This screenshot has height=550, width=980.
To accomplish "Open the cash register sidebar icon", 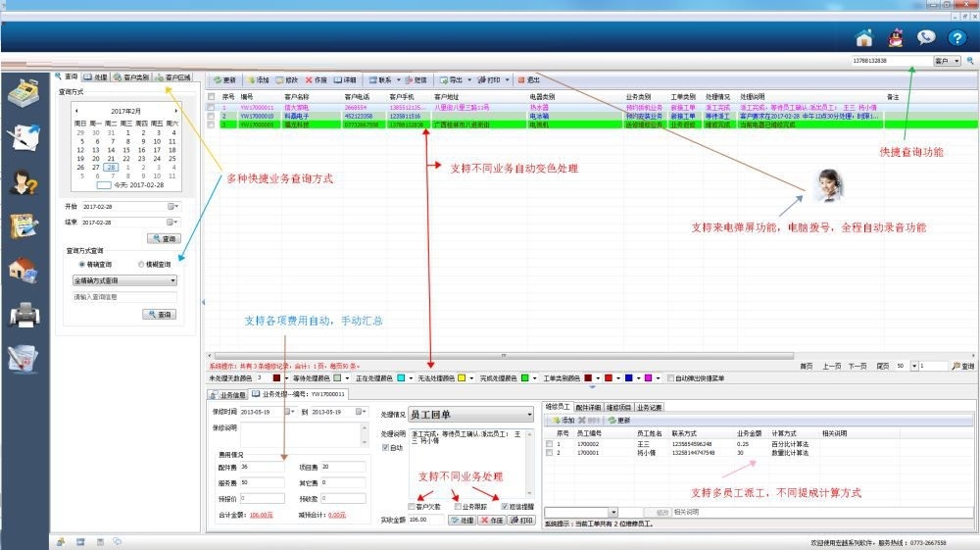I will [24, 92].
